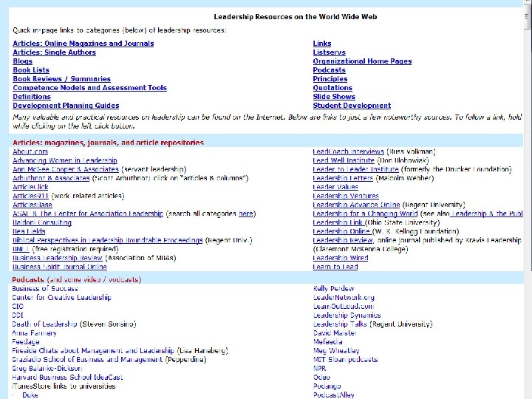Open the DDI podcast link

click(x=18, y=315)
